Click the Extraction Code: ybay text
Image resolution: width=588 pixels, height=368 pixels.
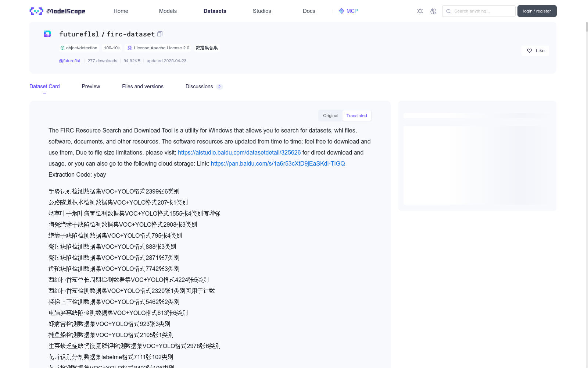pos(77,174)
